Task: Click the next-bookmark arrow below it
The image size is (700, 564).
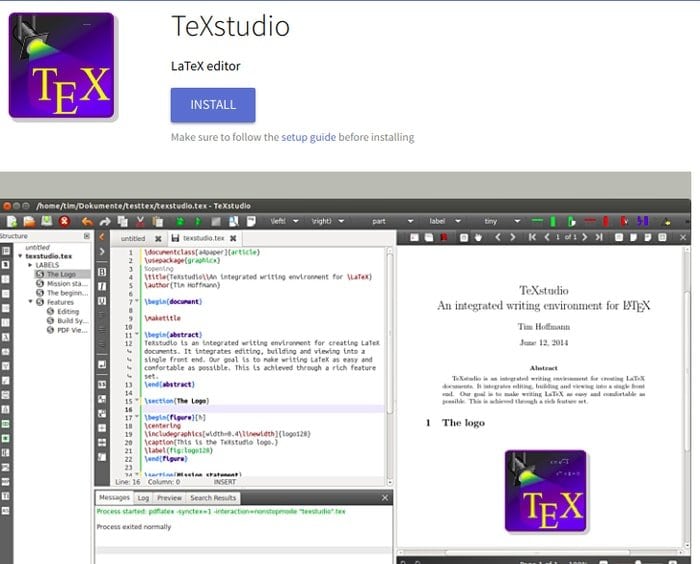Action: coord(102,251)
